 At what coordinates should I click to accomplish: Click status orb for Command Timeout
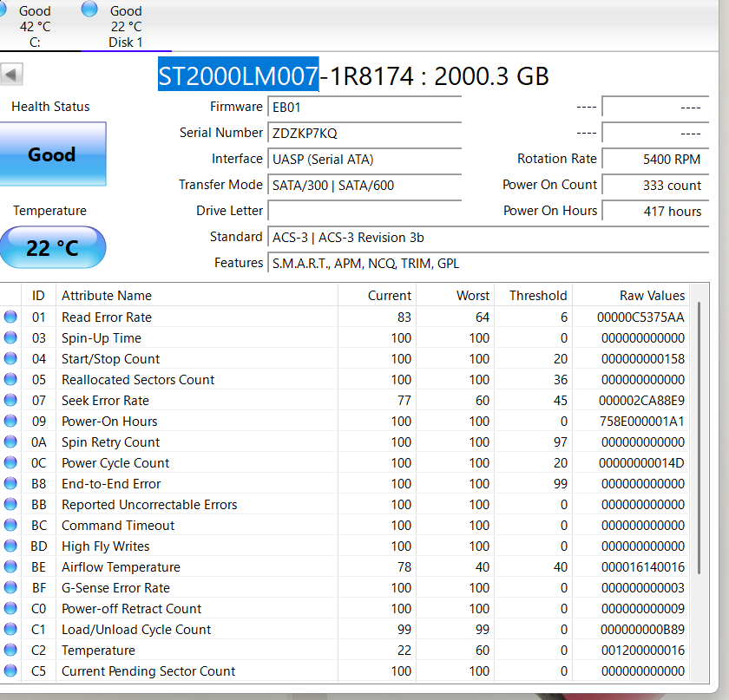[x=10, y=525]
